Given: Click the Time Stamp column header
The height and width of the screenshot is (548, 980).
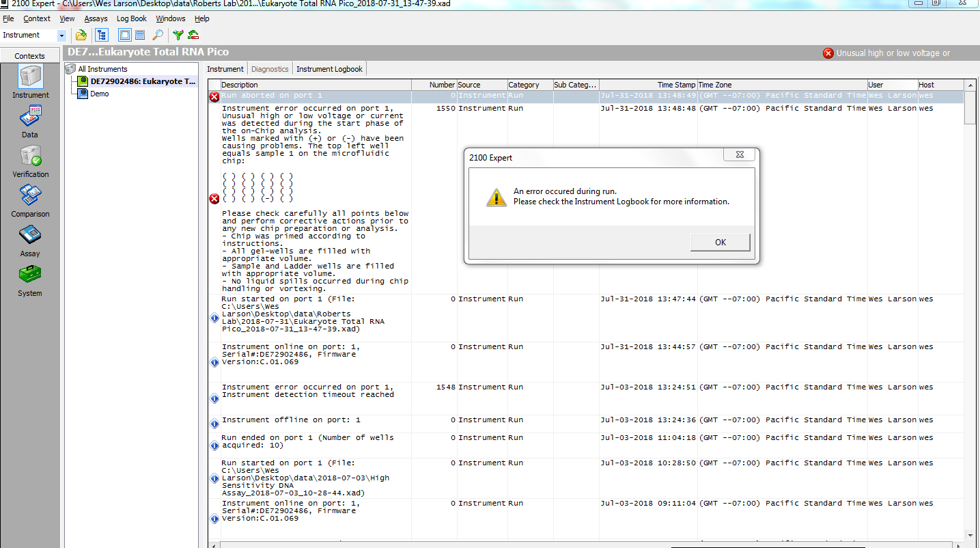Looking at the screenshot, I should [648, 85].
